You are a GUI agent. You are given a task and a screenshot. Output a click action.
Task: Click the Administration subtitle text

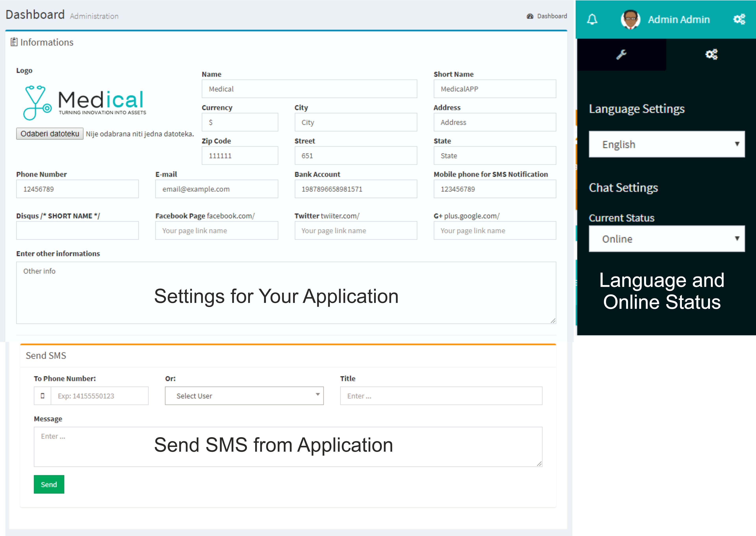94,16
